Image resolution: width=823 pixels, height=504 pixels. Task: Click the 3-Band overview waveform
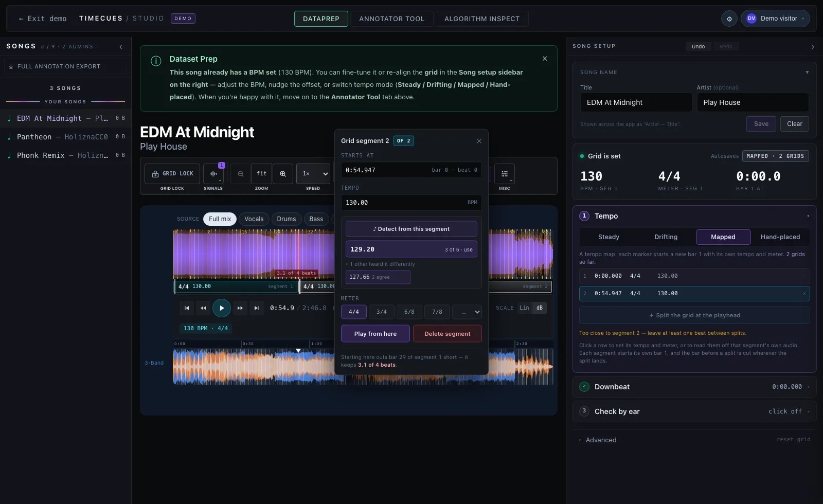click(x=363, y=366)
